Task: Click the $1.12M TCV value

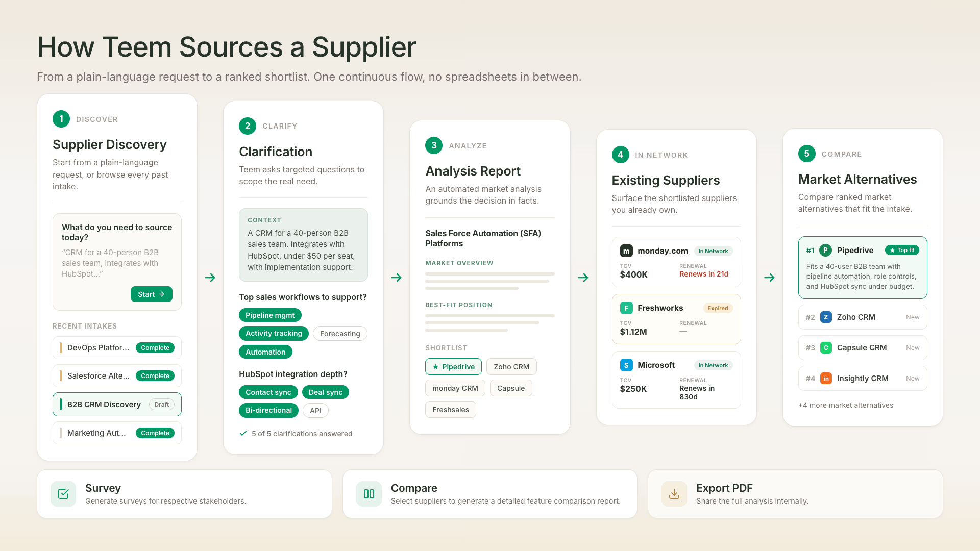Action: tap(633, 332)
